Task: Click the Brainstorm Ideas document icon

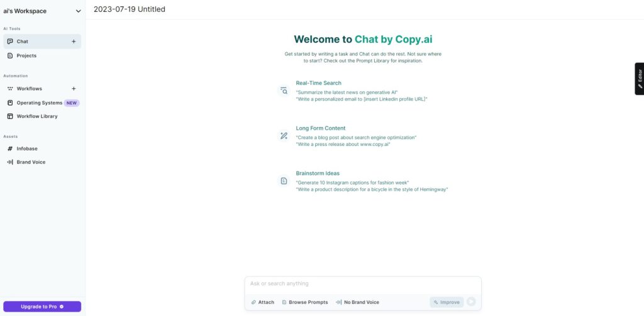Action: 284,181
